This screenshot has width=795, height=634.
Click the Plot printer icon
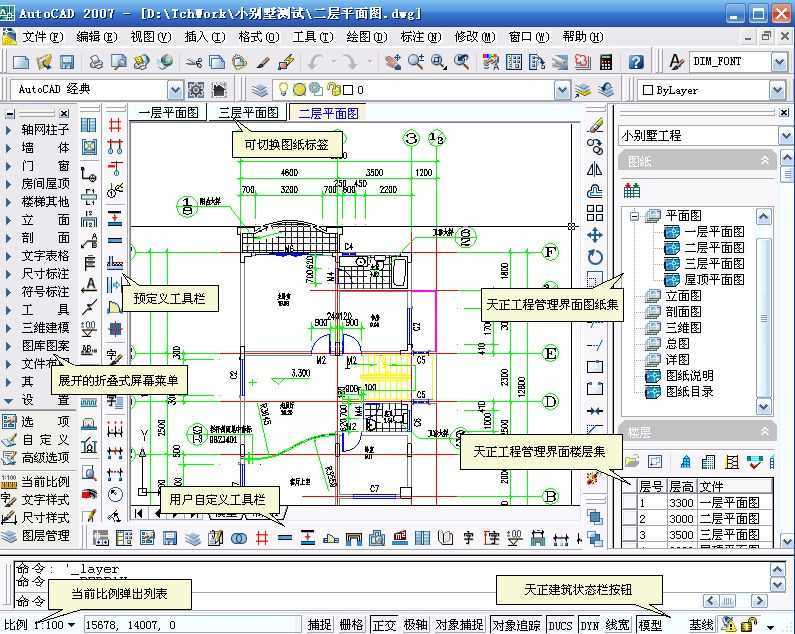point(95,62)
